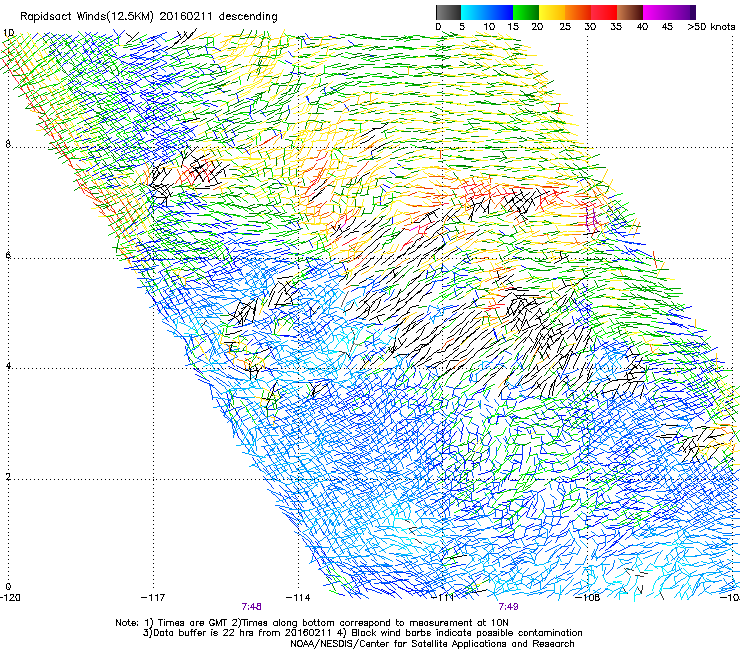Click the green 15-20 knots legend swatch

point(526,12)
